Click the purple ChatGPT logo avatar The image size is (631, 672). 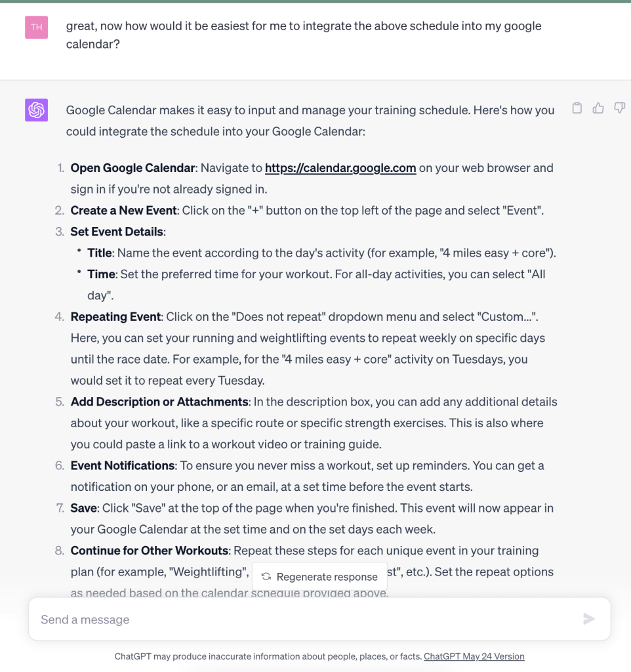[x=37, y=110]
